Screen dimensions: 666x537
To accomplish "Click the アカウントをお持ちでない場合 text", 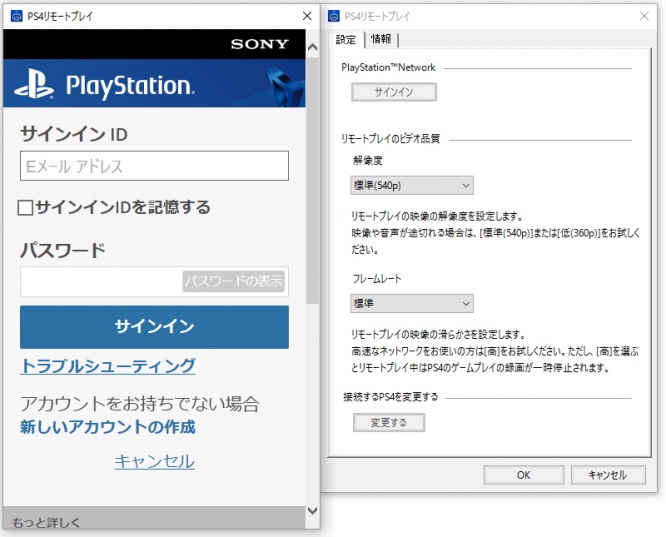I will pyautogui.click(x=140, y=403).
